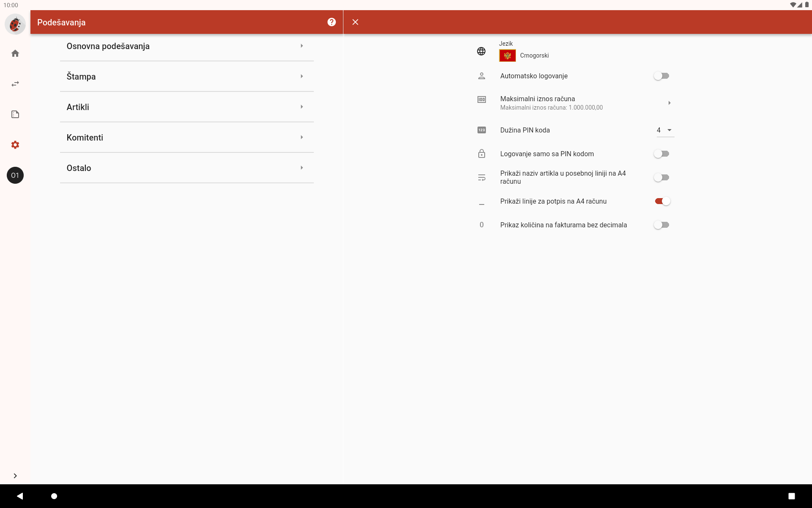The height and width of the screenshot is (508, 812).
Task: Enable Automatsko logovanje switch
Action: click(661, 76)
